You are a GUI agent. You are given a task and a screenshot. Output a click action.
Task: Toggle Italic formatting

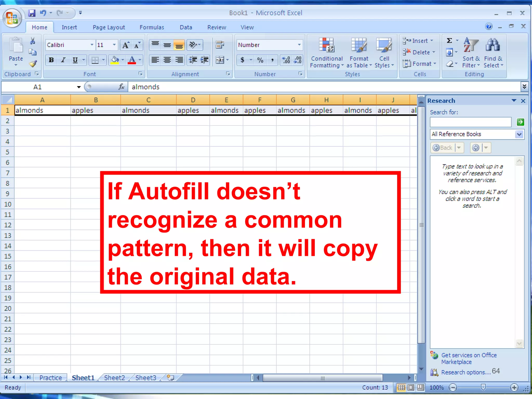coord(63,60)
